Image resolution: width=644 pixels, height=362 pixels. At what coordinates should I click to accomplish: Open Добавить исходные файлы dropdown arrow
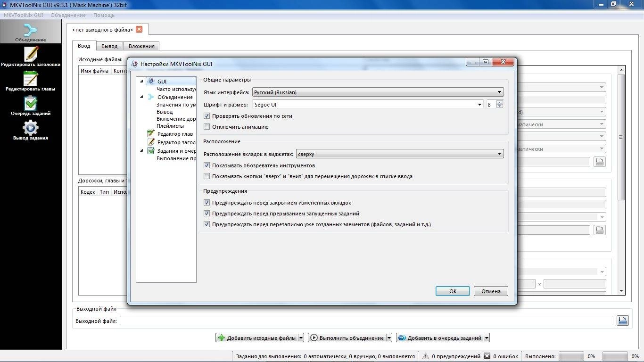tap(301, 337)
